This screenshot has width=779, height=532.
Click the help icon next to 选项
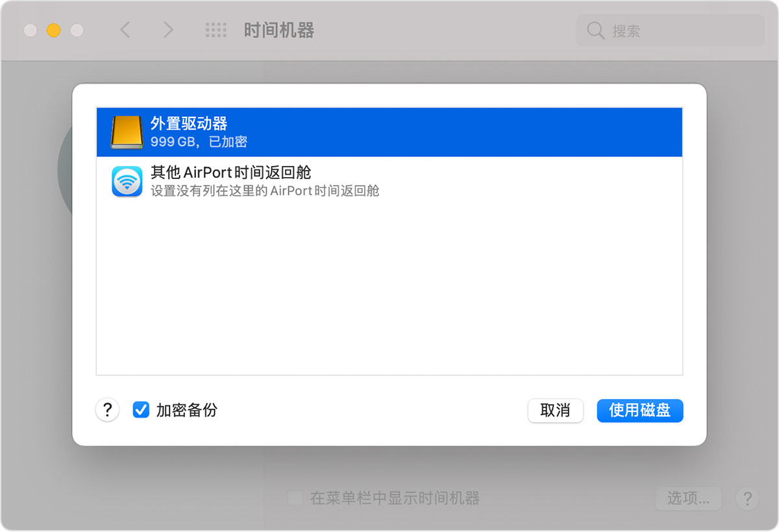[747, 499]
